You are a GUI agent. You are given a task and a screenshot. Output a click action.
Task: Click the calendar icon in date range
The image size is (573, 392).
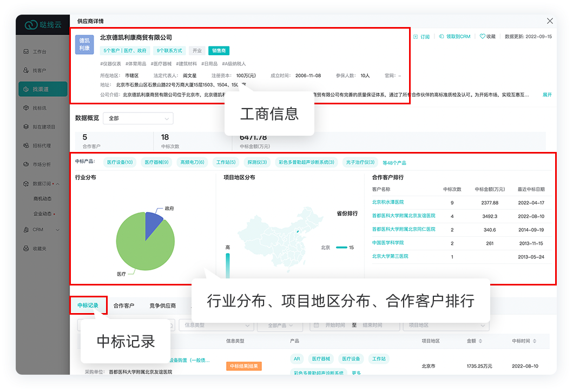(317, 325)
